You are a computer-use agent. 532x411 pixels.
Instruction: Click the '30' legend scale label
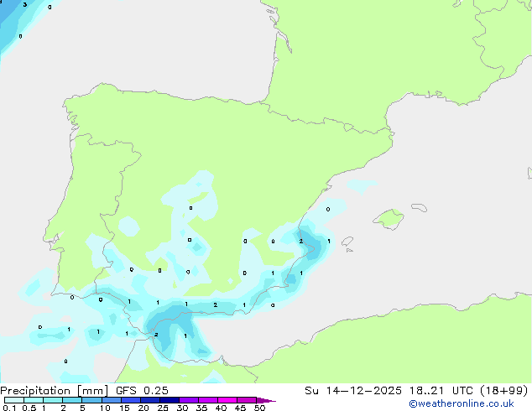[x=182, y=408]
